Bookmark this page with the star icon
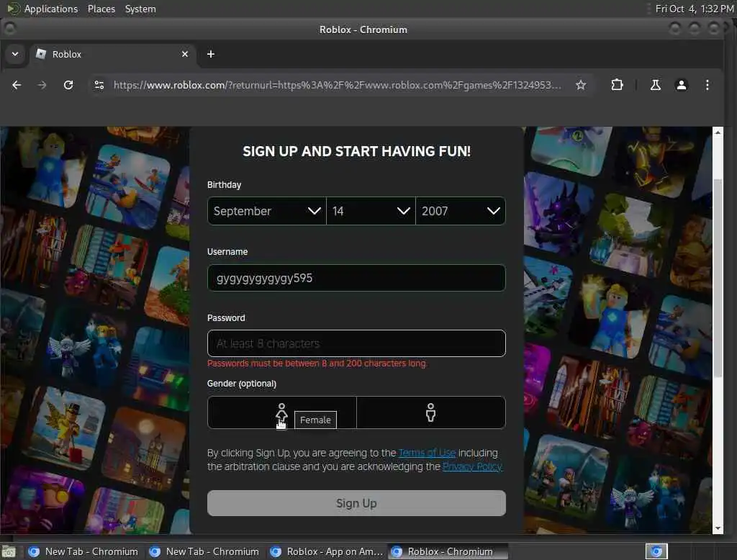The width and height of the screenshot is (737, 560). [581, 85]
